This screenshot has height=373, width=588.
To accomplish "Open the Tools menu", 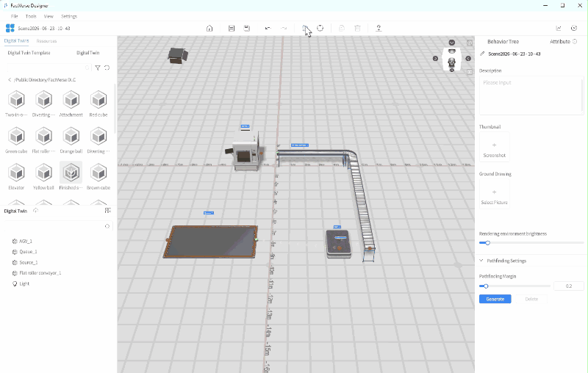I will pyautogui.click(x=31, y=16).
